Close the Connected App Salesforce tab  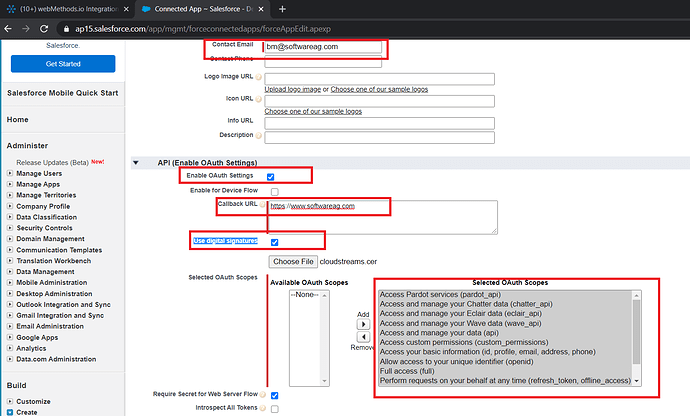[x=261, y=9]
